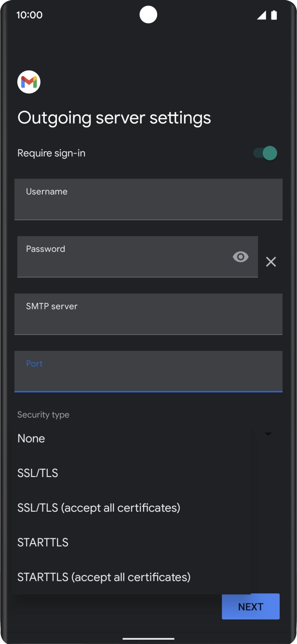The image size is (297, 644).
Task: Select SSL/TLS (accept all certificates)
Action: [x=99, y=508]
